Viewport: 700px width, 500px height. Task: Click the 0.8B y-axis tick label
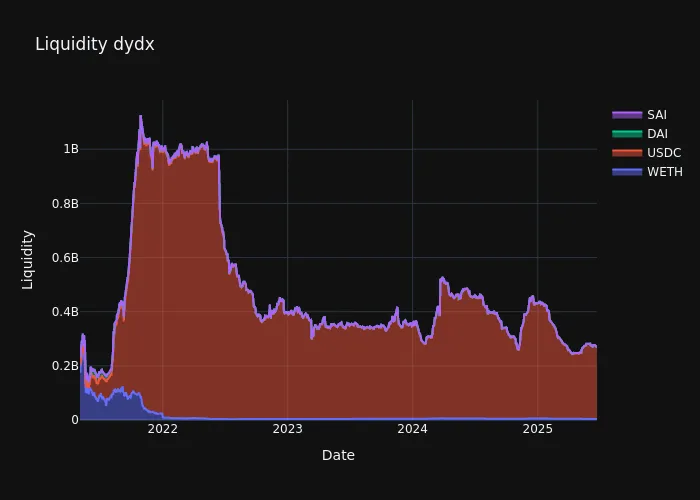click(65, 204)
